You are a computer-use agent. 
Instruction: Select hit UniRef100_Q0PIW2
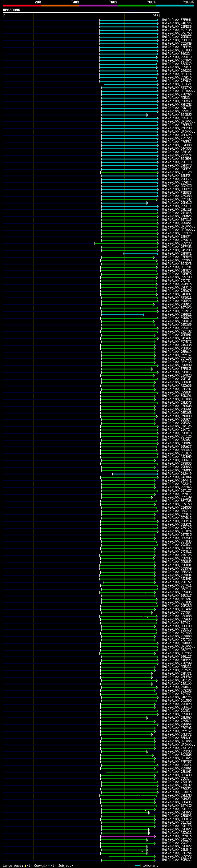176,379
